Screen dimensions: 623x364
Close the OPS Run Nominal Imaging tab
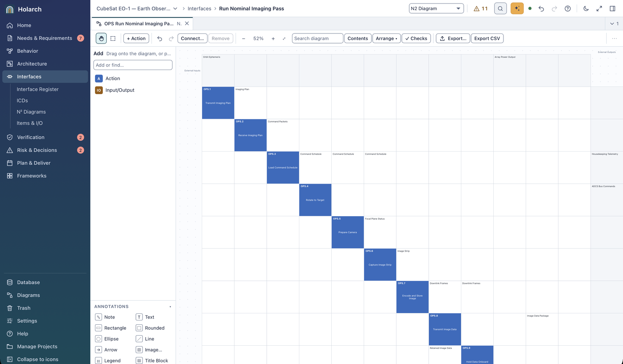(187, 24)
